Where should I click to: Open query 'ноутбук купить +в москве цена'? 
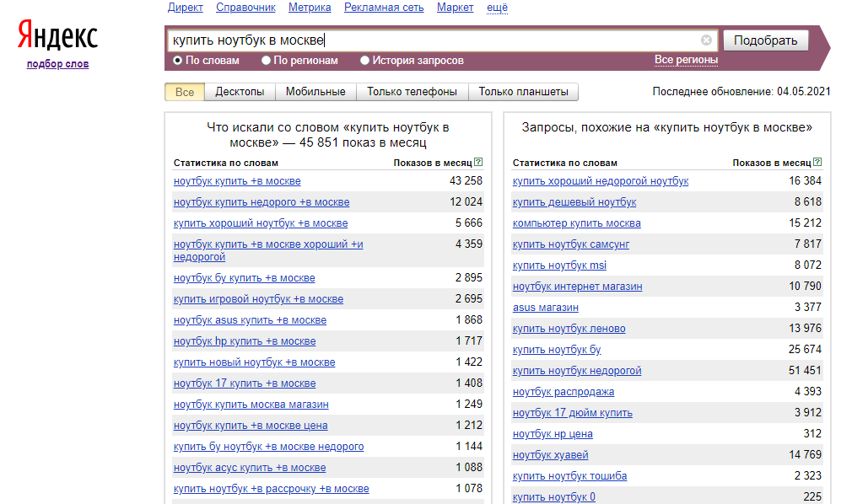tap(251, 426)
